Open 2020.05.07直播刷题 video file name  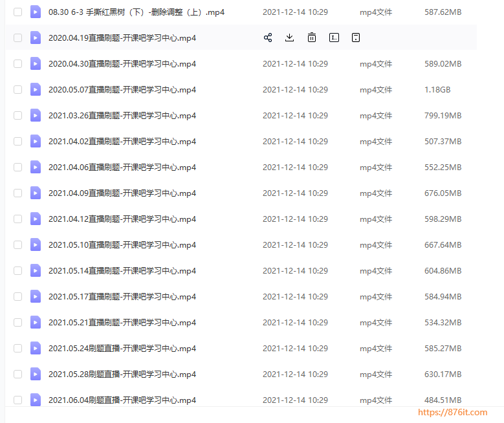tap(122, 90)
